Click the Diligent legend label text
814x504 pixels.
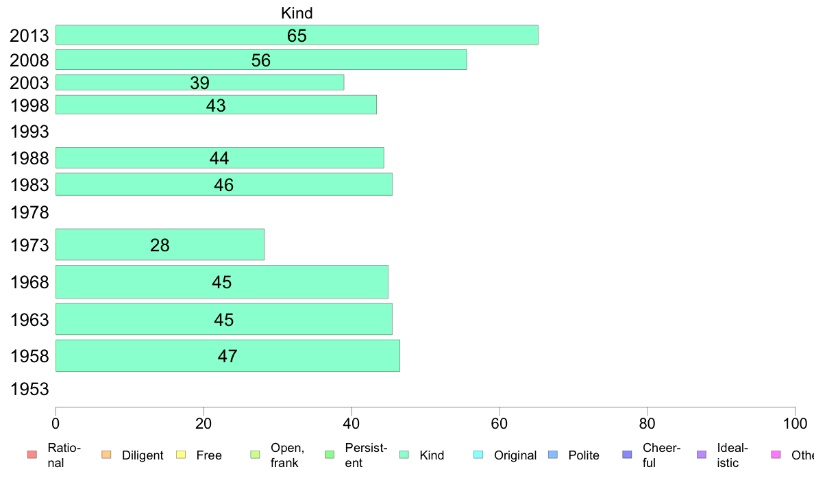coord(143,455)
